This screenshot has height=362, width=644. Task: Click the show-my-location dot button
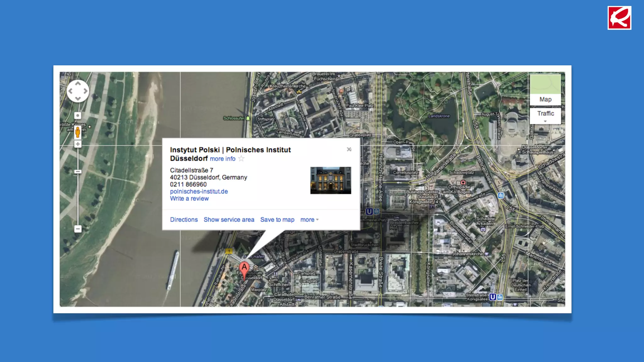click(x=78, y=116)
